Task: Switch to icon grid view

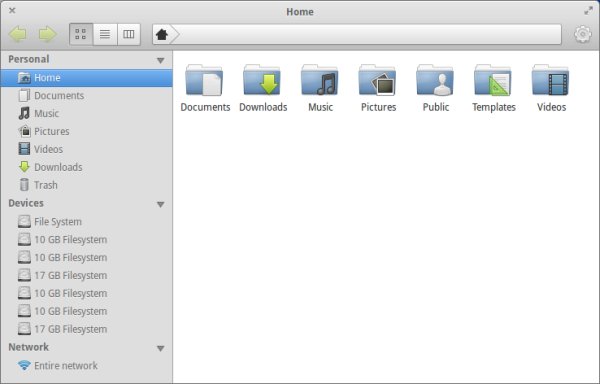Action: 81,34
